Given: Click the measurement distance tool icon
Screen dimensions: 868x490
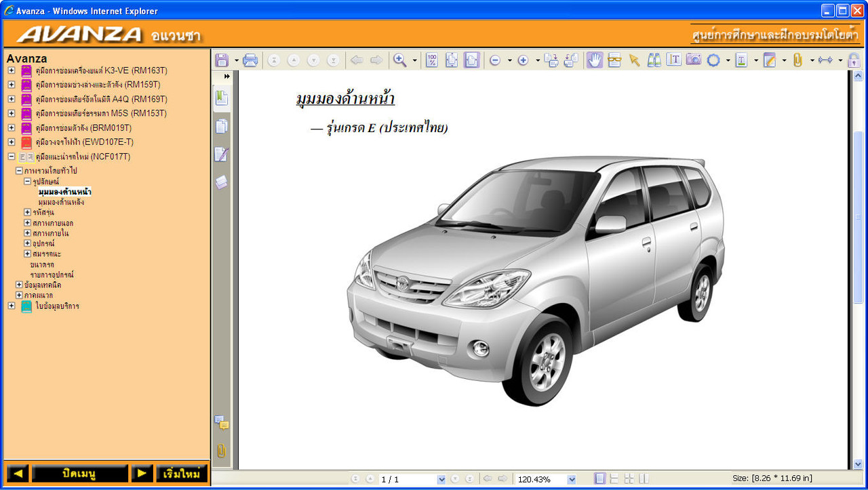Looking at the screenshot, I should (x=825, y=60).
